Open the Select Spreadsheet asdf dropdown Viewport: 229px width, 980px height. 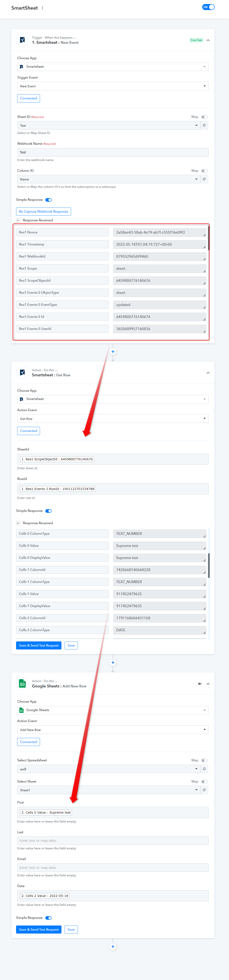109,769
